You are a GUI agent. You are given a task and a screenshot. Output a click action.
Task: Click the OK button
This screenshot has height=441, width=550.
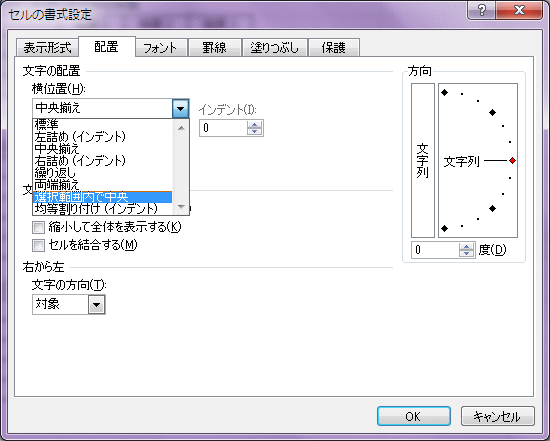(414, 416)
